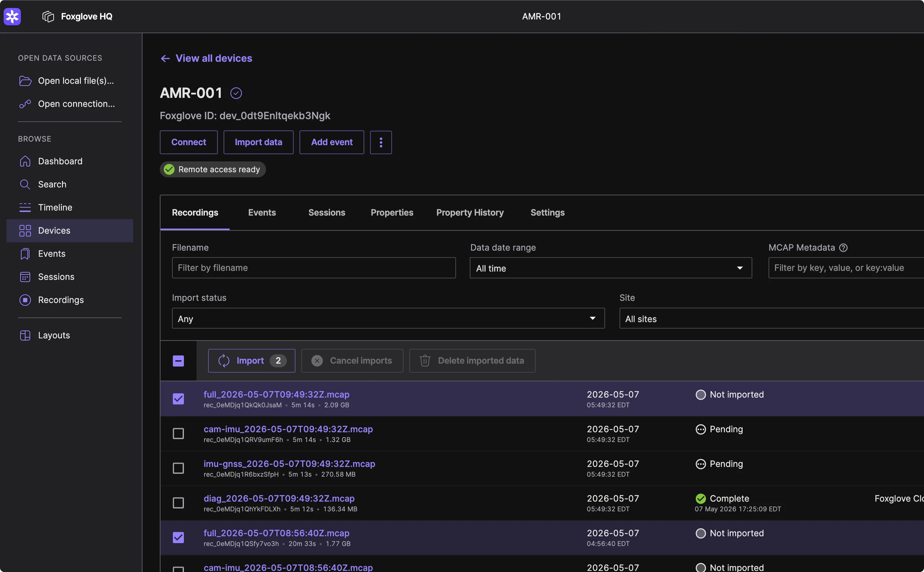The height and width of the screenshot is (572, 924).
Task: Click the Cancel imports X icon
Action: pyautogui.click(x=317, y=360)
